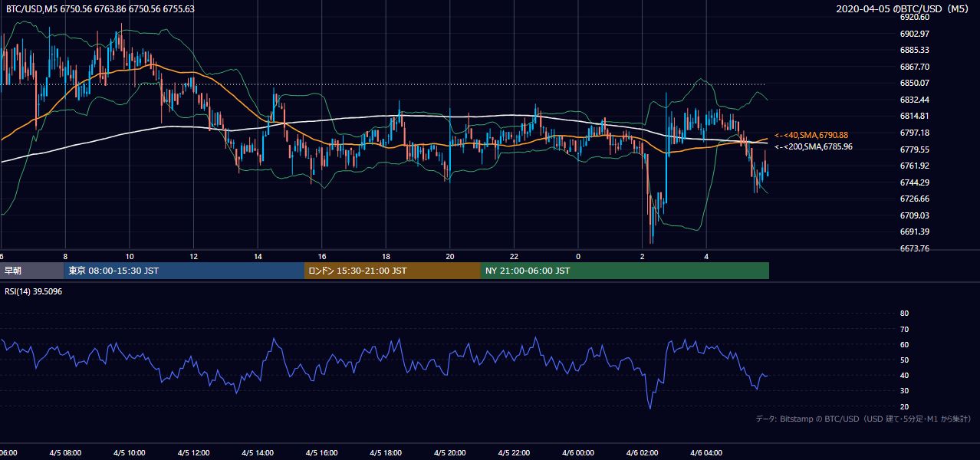This screenshot has height=460, width=980.
Task: Click bottom time axis label 4/5 16:00
Action: click(x=322, y=453)
